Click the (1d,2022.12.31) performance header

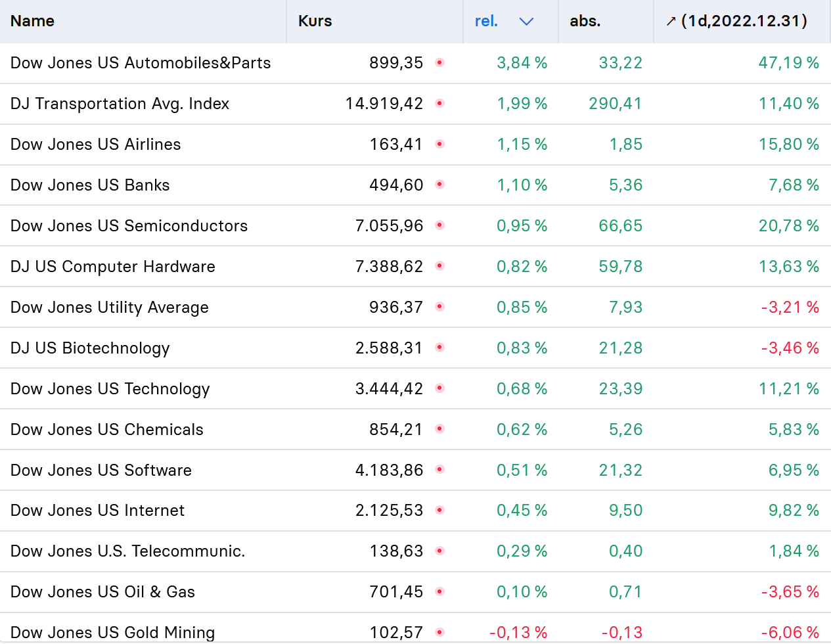pyautogui.click(x=744, y=21)
